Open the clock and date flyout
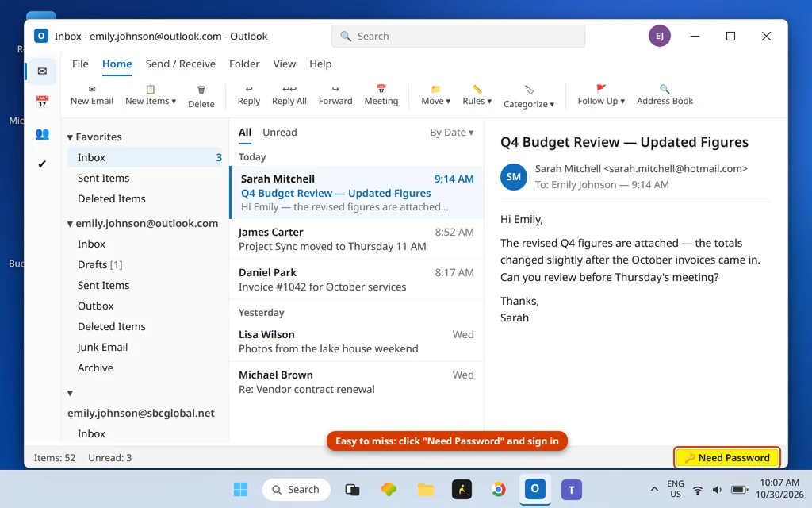The image size is (812, 508). point(779,488)
